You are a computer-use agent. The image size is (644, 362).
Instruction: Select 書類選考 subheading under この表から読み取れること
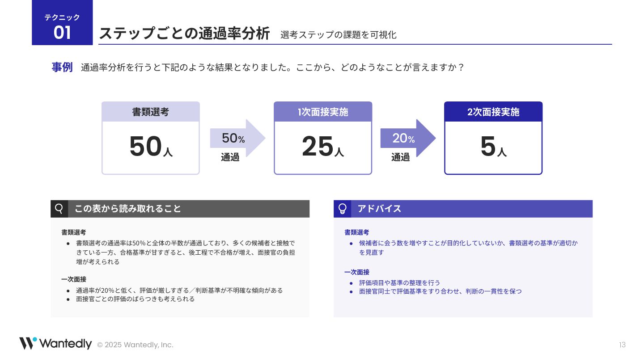click(x=74, y=232)
